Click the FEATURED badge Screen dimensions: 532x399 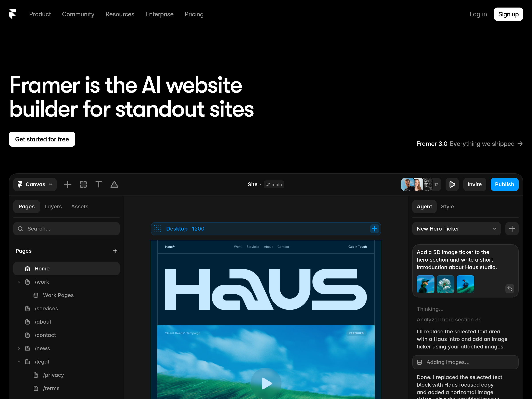point(356,333)
